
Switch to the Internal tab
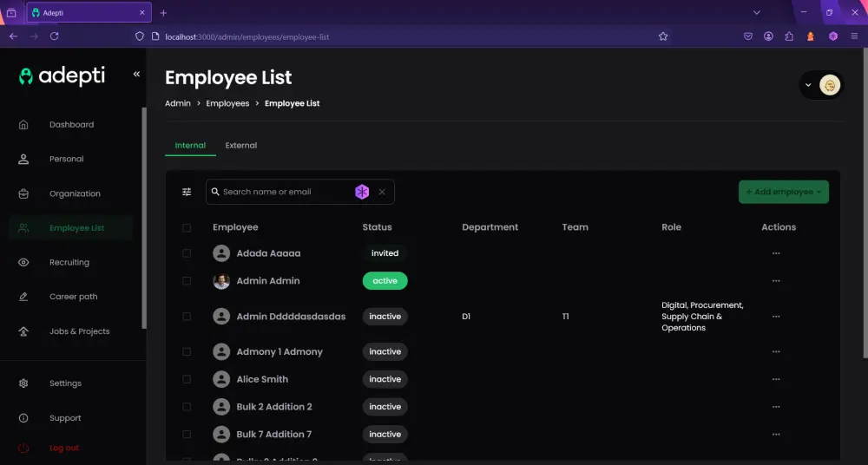coord(190,146)
